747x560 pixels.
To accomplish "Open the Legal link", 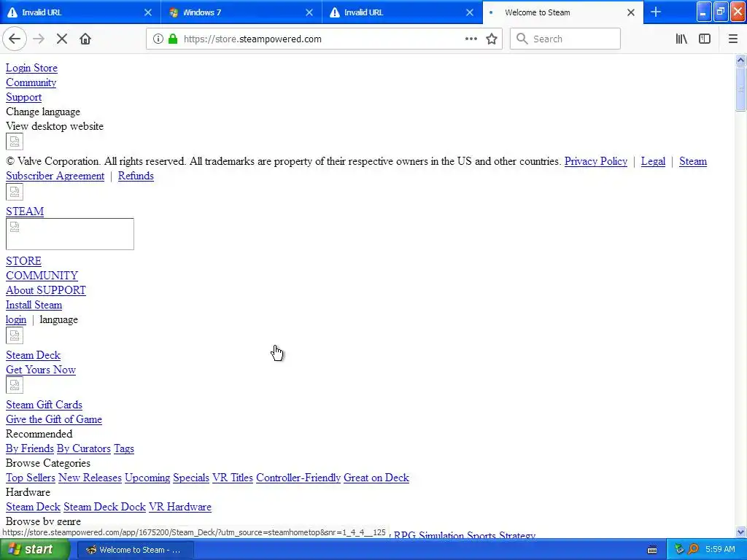I will pyautogui.click(x=653, y=161).
